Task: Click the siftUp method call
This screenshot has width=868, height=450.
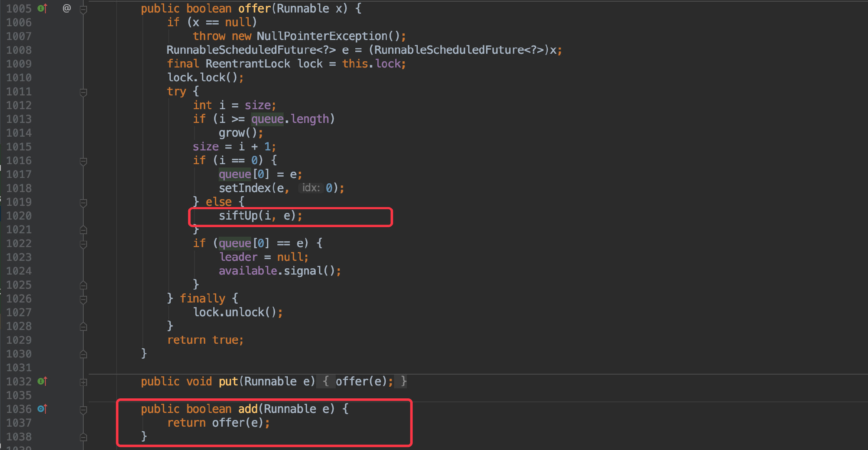Action: (238, 215)
